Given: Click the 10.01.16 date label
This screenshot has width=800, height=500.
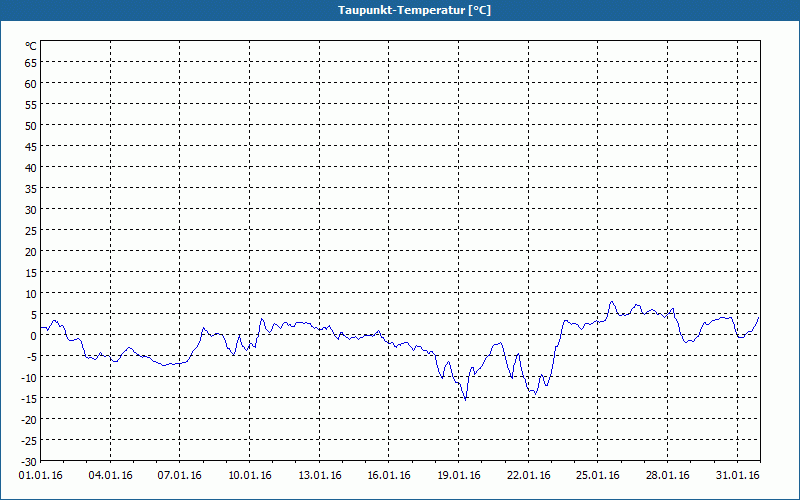Looking at the screenshot, I should point(249,476).
